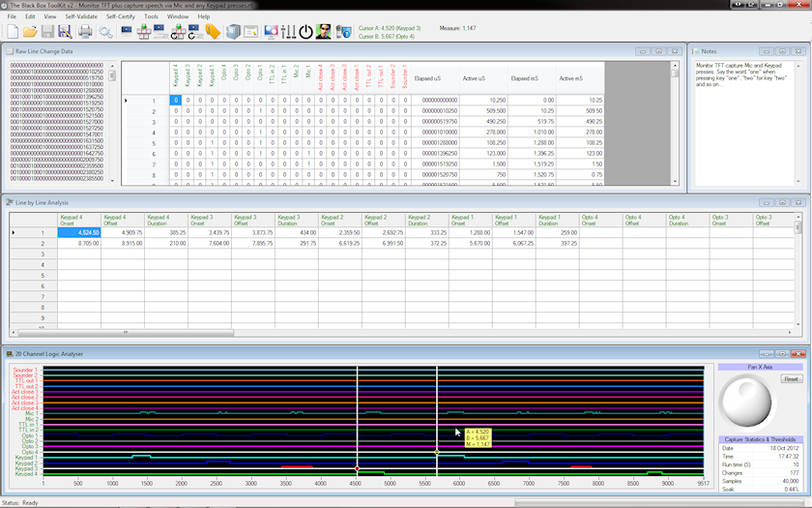The image size is (812, 508).
Task: Click the face portrait toolbar icon
Action: tap(324, 32)
